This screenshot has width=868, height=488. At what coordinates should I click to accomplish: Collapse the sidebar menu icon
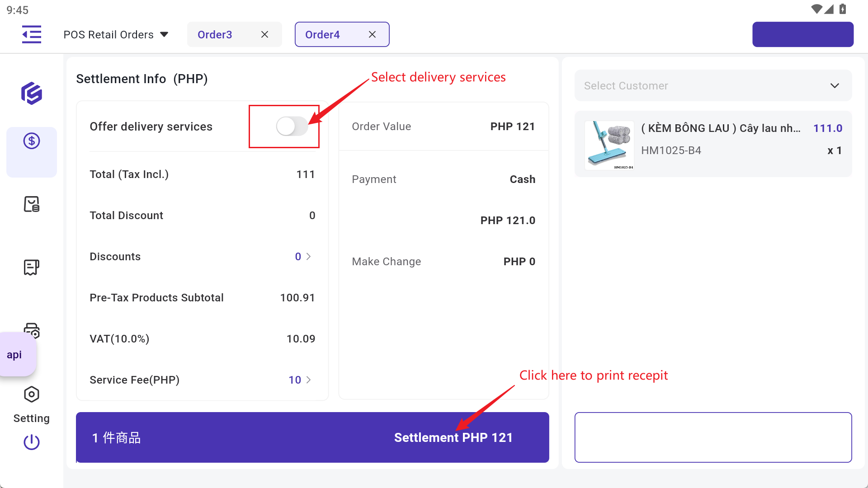pos(32,34)
